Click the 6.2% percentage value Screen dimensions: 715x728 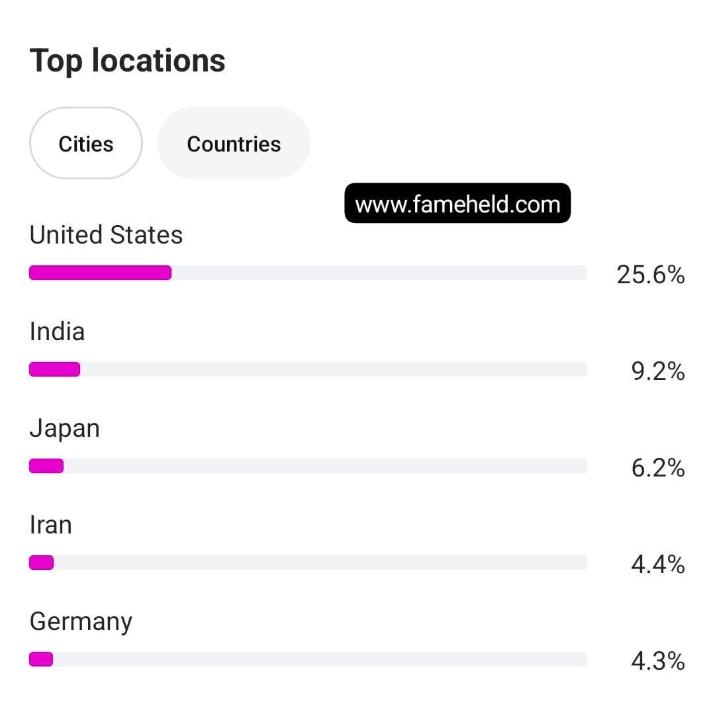(657, 468)
